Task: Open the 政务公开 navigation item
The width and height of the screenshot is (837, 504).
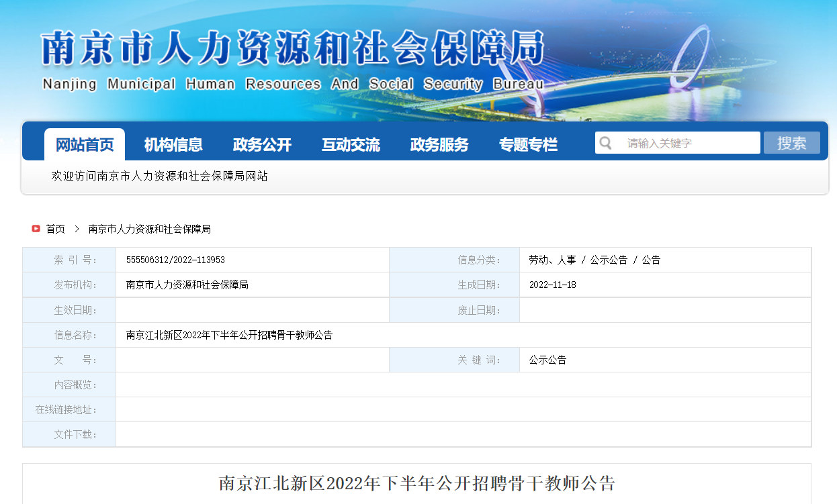Action: click(262, 144)
